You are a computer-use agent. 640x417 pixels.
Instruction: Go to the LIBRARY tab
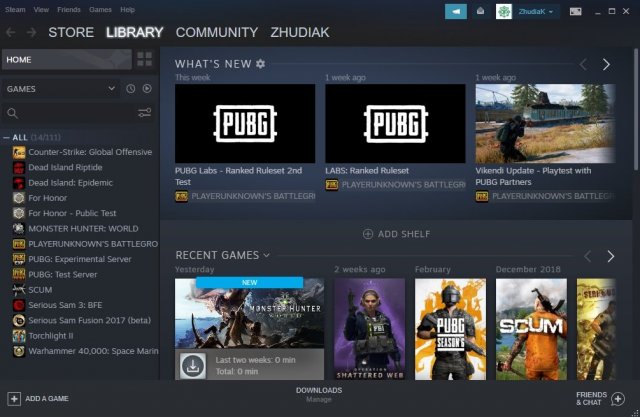click(x=134, y=32)
